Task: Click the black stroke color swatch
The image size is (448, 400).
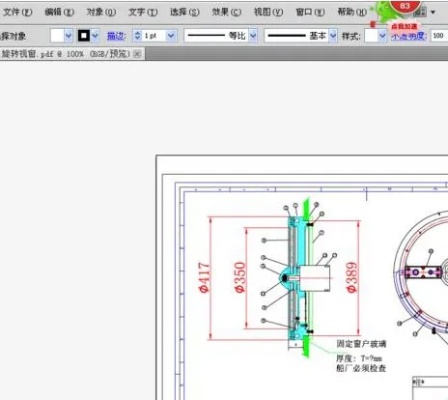Action: point(84,35)
